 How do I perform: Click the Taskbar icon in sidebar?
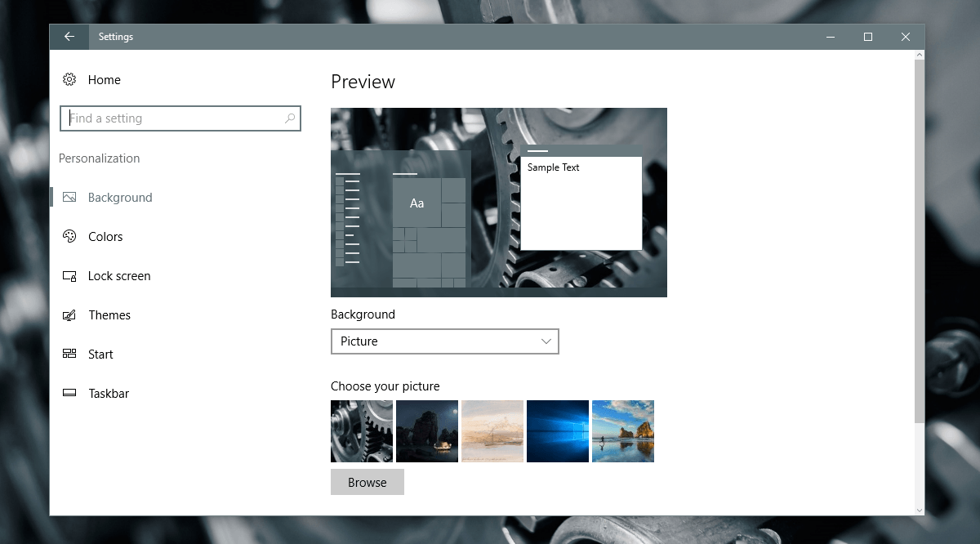(x=69, y=393)
